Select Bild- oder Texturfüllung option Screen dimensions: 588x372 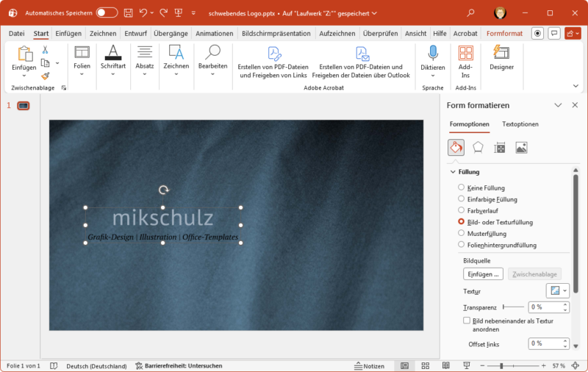point(462,221)
